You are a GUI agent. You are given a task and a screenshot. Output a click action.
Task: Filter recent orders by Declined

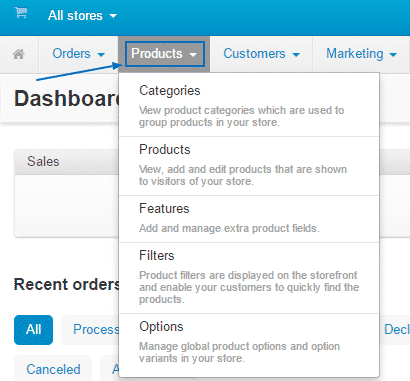(396, 329)
